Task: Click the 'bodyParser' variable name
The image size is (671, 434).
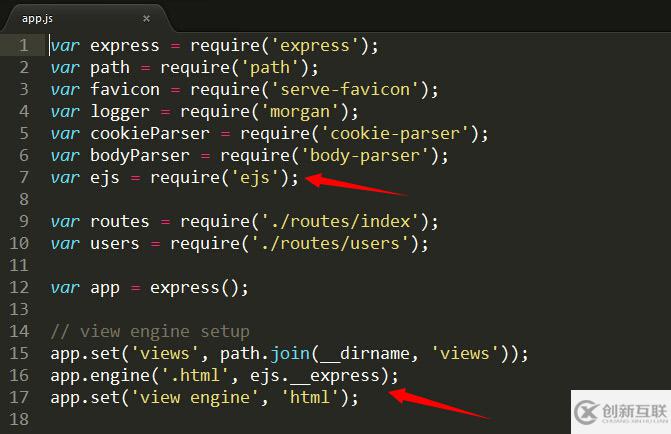Action: [x=140, y=155]
